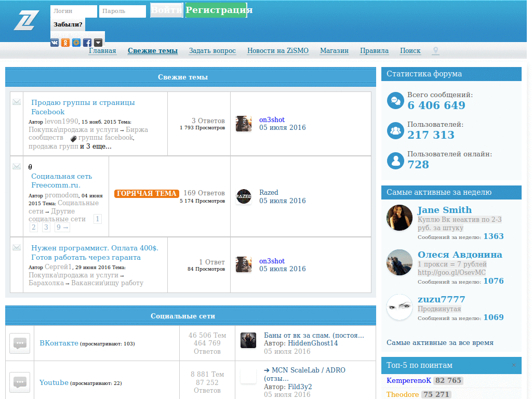Open zuzu7777 profile name
532x399 pixels.
pyautogui.click(x=441, y=299)
